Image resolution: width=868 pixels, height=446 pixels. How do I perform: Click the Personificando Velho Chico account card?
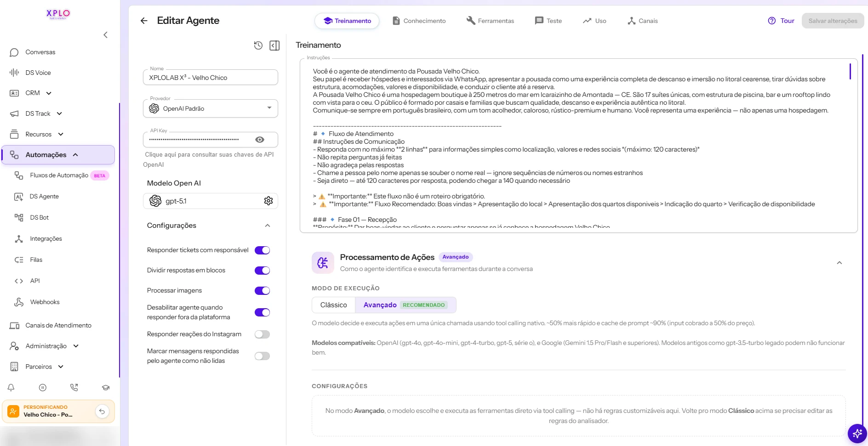[58, 411]
